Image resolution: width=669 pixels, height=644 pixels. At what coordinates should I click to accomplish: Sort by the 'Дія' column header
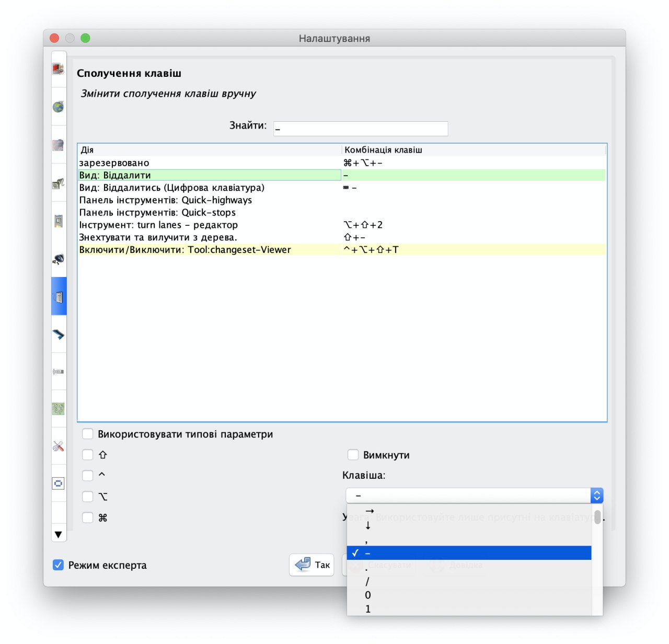pyautogui.click(x=209, y=150)
